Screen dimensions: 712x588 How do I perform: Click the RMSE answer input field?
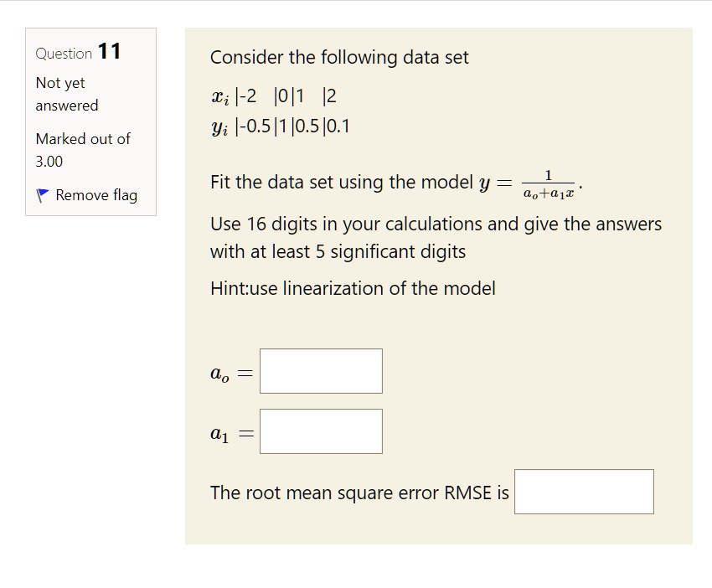[x=584, y=492]
